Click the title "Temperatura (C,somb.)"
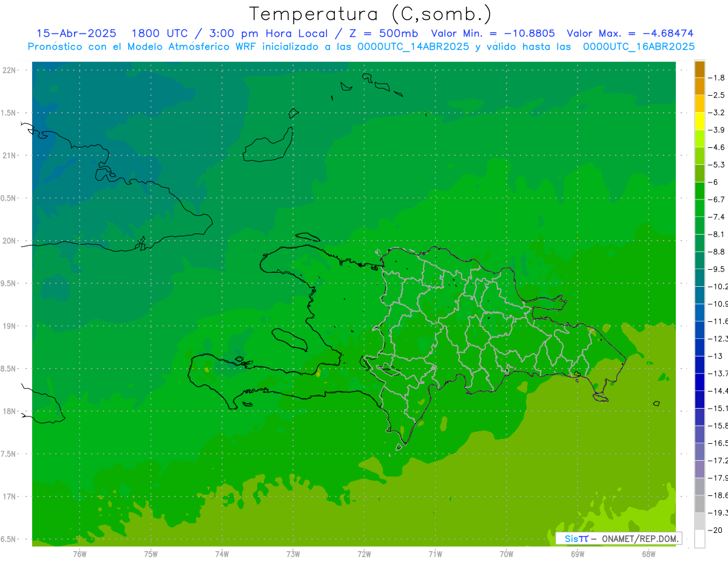The image size is (728, 562). [x=370, y=14]
